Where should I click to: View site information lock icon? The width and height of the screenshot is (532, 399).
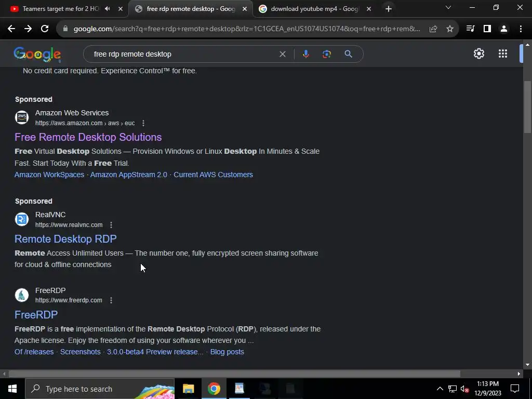[x=66, y=29]
